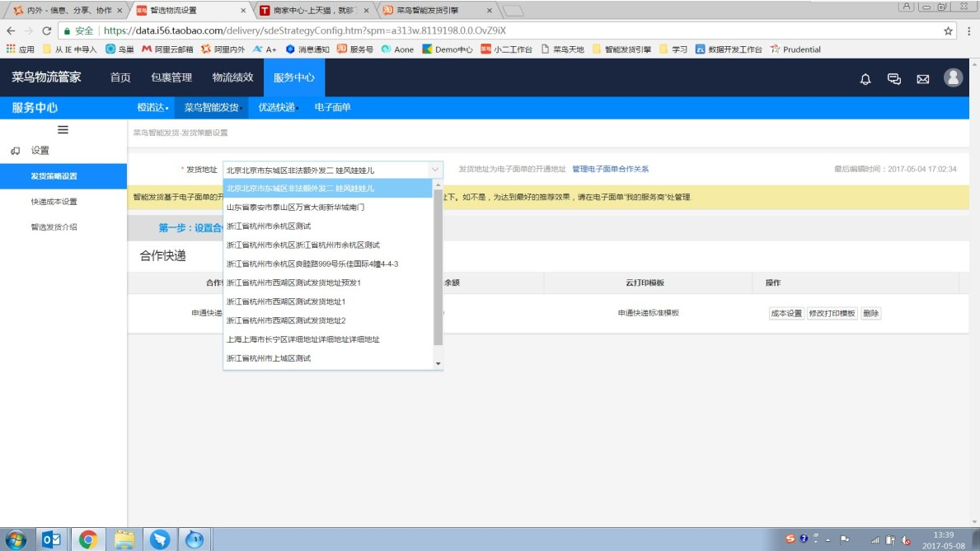980x551 pixels.
Task: Choose 西湖区测试发货地址1 option
Action: pos(328,301)
